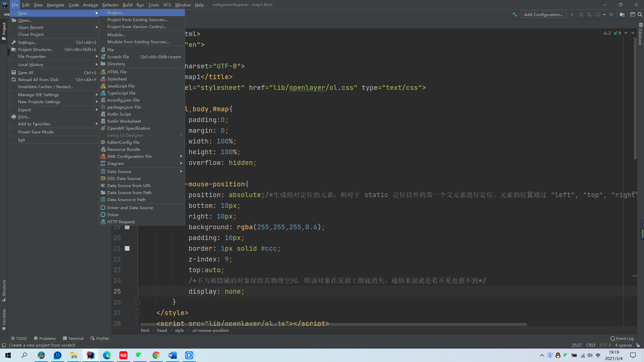The image size is (644, 362).
Task: Toggle Power Save Mode in File menu
Action: click(x=36, y=132)
